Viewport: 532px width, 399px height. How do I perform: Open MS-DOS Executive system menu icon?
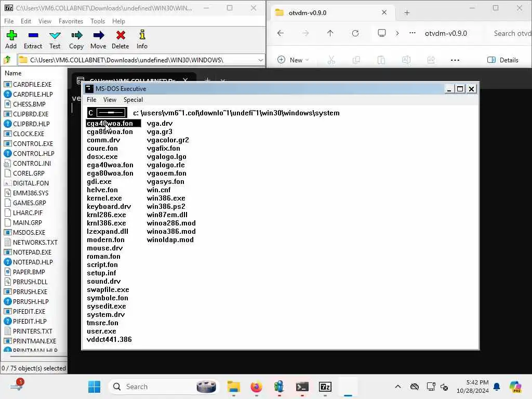[89, 88]
